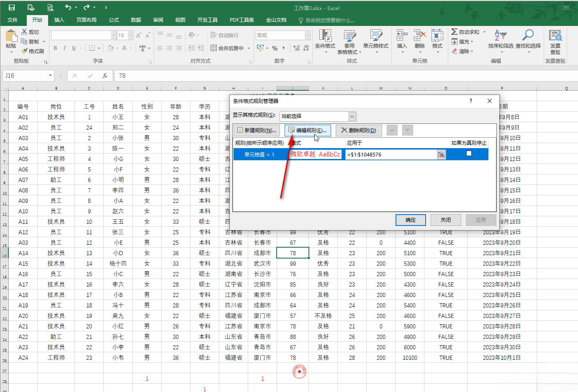578x392 pixels.
Task: Click the Copy (复制) icon
Action: [24, 41]
